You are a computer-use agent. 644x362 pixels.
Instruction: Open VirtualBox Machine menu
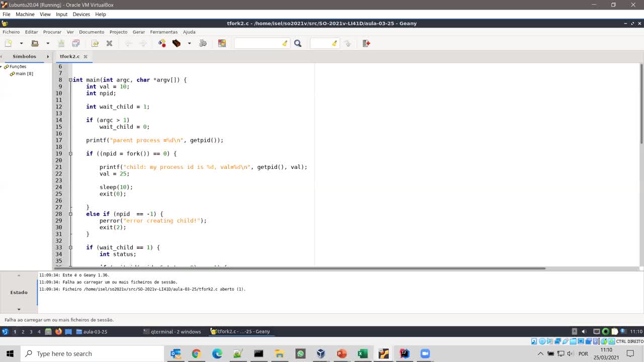pyautogui.click(x=25, y=14)
